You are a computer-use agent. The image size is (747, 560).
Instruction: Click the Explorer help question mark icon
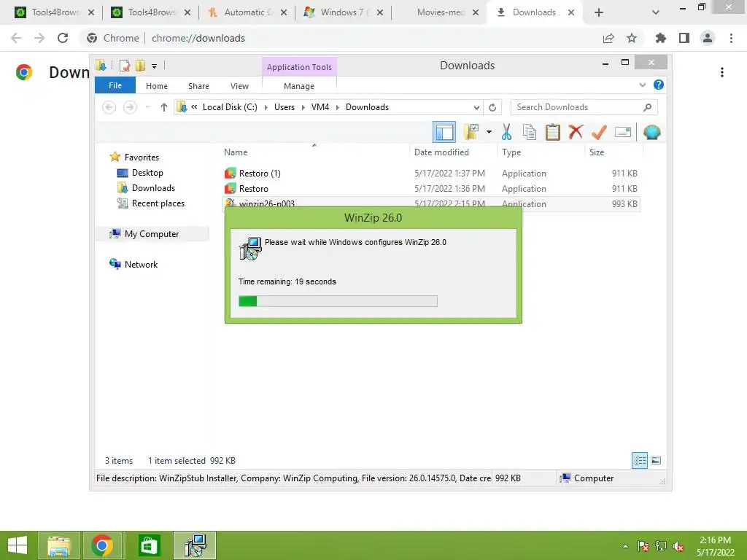tap(659, 85)
